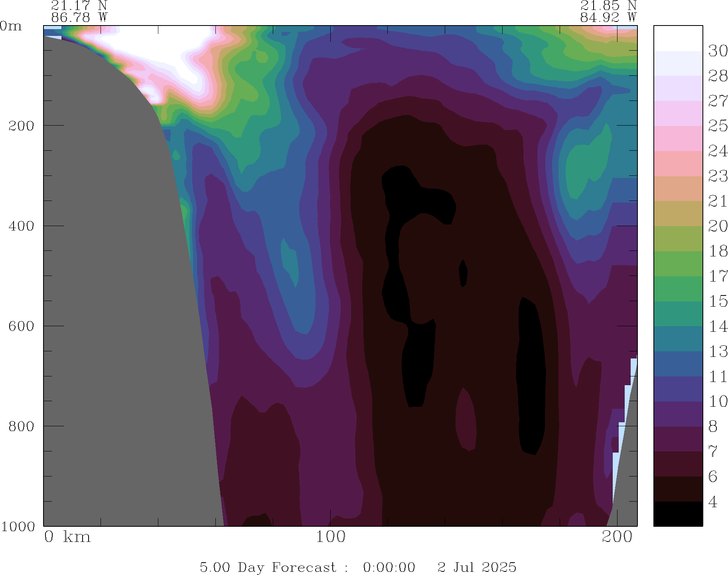Click the 21.17 N 86.78 W start coordinates
The width and height of the screenshot is (728, 575).
click(x=79, y=12)
